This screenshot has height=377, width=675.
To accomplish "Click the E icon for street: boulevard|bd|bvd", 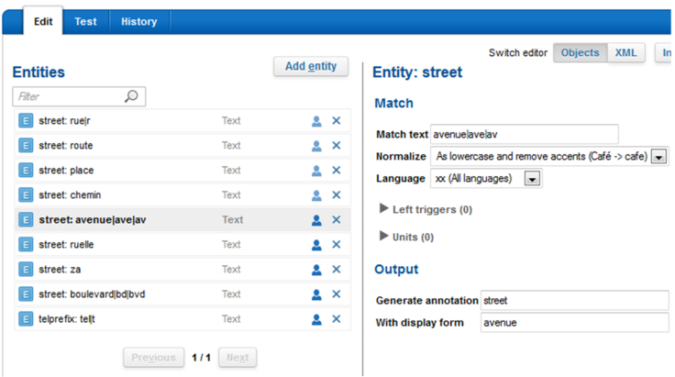I will (x=26, y=294).
